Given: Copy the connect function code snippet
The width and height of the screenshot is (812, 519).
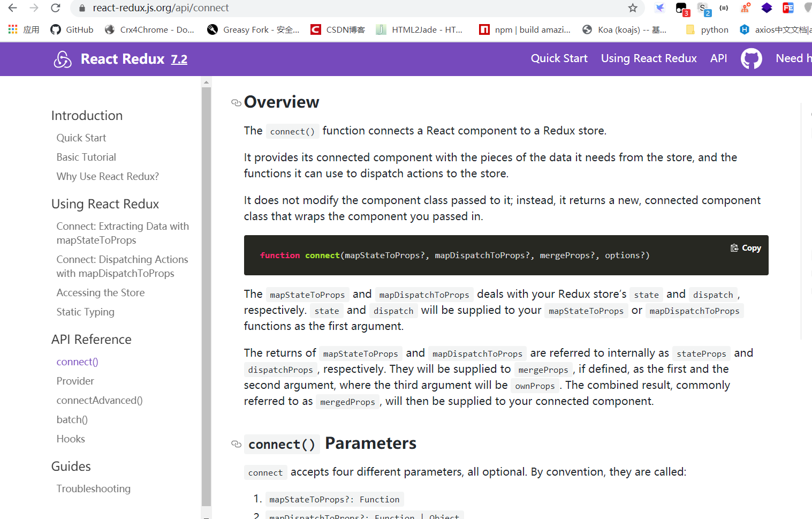Looking at the screenshot, I should pyautogui.click(x=746, y=248).
